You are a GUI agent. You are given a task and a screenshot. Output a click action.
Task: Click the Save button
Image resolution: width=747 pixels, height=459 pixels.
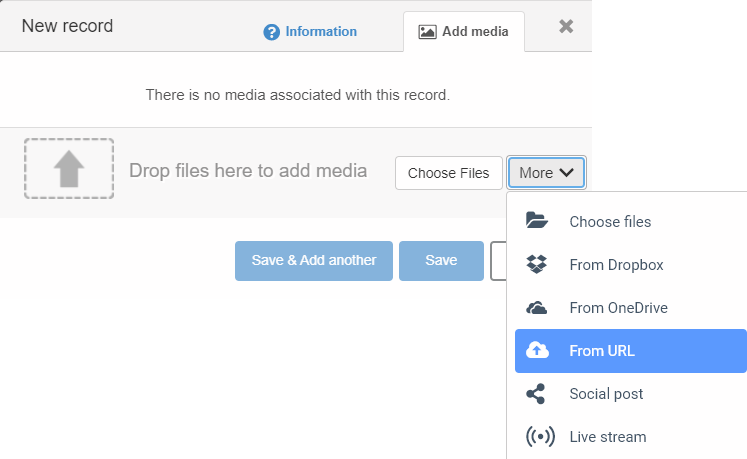click(x=441, y=261)
